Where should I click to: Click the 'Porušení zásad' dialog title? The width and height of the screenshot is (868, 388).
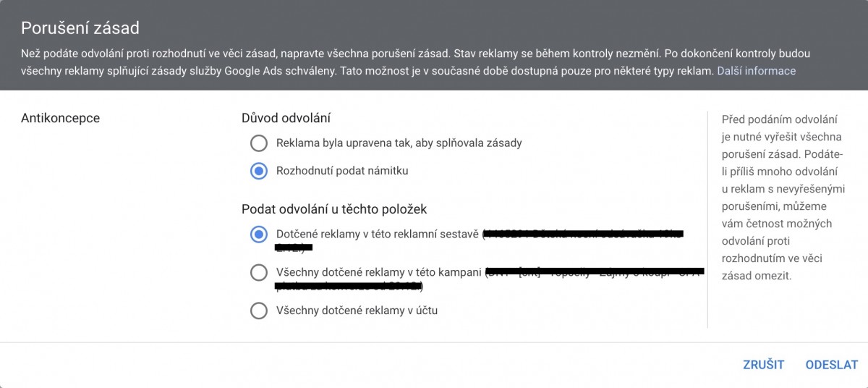point(80,28)
